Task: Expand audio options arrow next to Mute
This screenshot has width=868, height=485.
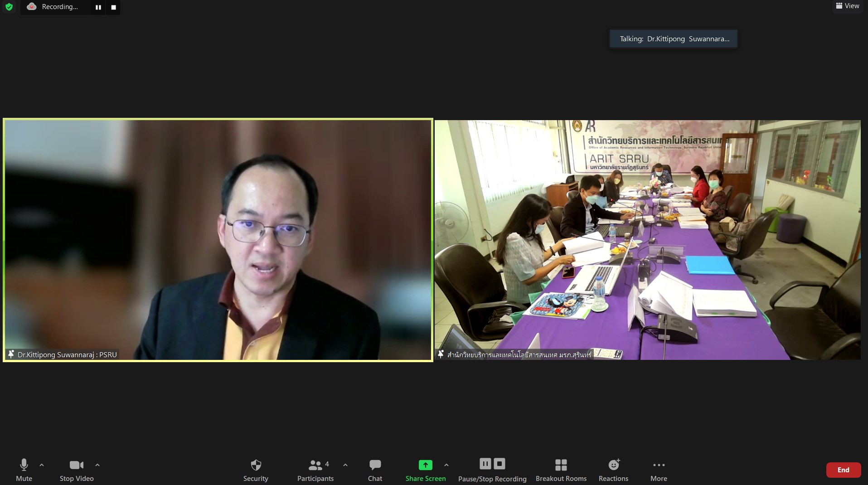Action: tap(42, 465)
